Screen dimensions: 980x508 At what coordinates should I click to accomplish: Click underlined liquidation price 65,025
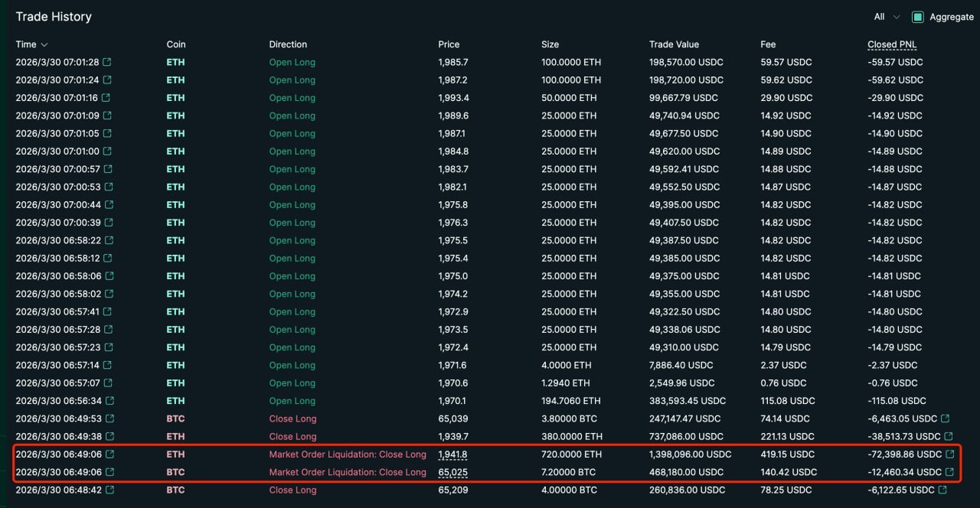pyautogui.click(x=452, y=472)
